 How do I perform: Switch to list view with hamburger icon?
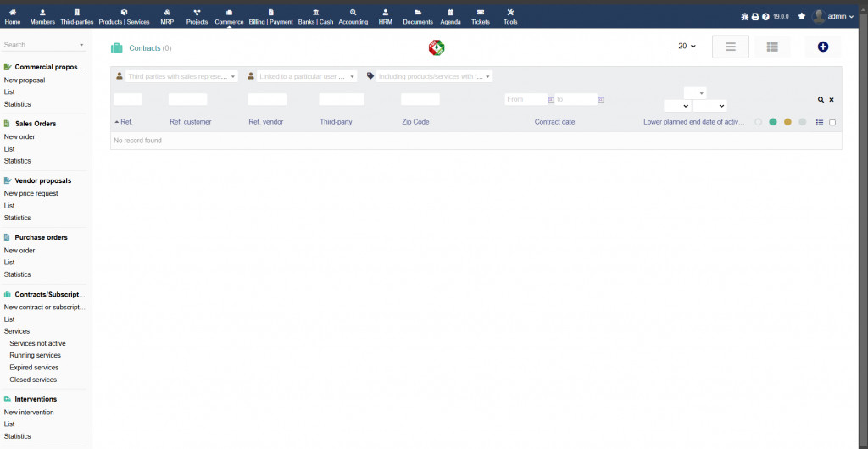pos(730,47)
